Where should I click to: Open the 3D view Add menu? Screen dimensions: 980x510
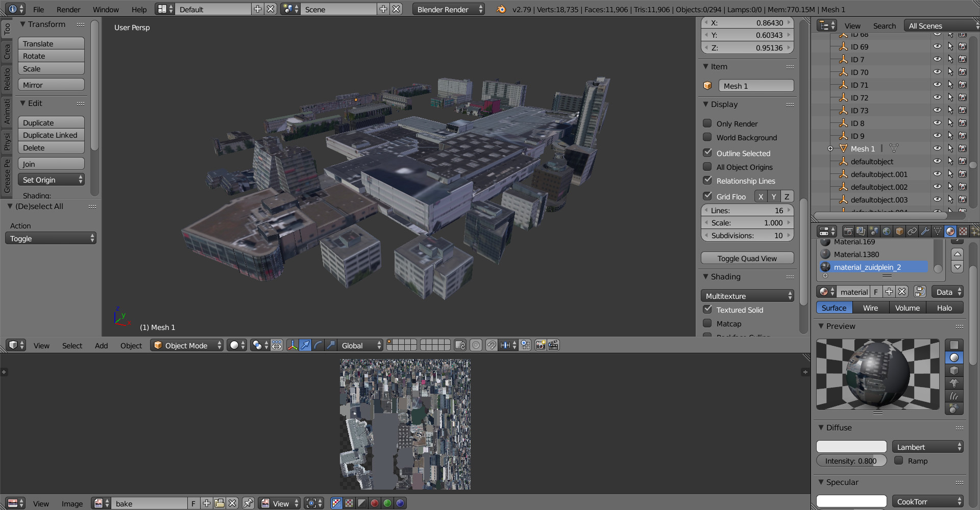[x=101, y=345]
